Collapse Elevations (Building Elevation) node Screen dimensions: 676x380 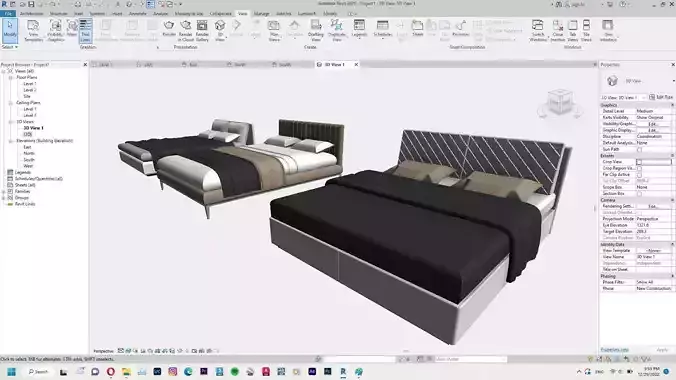pos(10,141)
